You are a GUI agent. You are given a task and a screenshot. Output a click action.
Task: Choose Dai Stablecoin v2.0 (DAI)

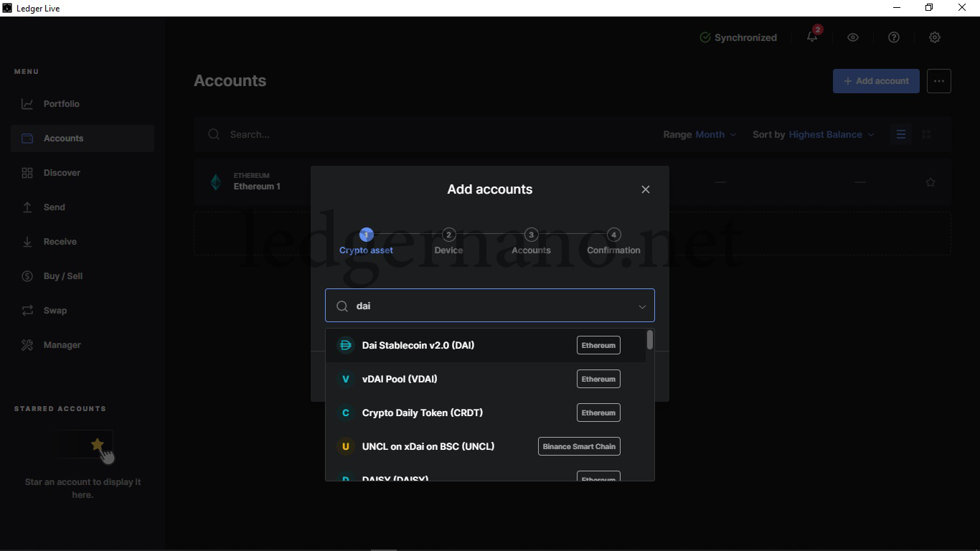pyautogui.click(x=486, y=345)
